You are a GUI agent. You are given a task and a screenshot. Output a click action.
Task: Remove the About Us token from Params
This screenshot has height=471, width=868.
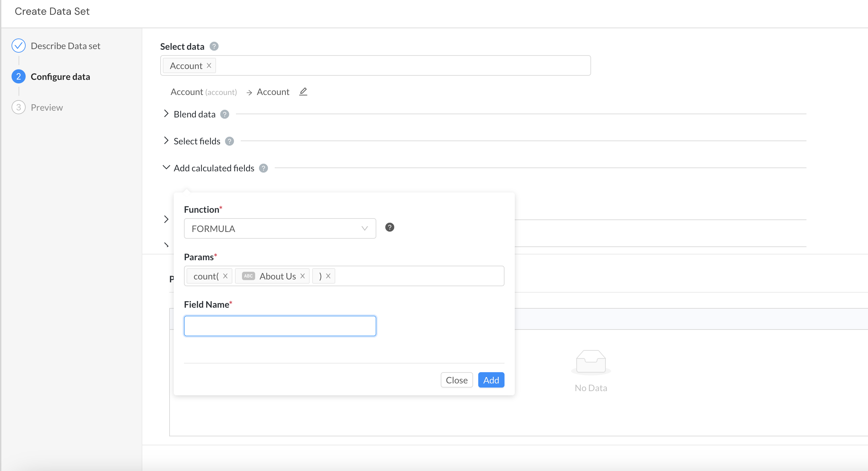pyautogui.click(x=303, y=276)
